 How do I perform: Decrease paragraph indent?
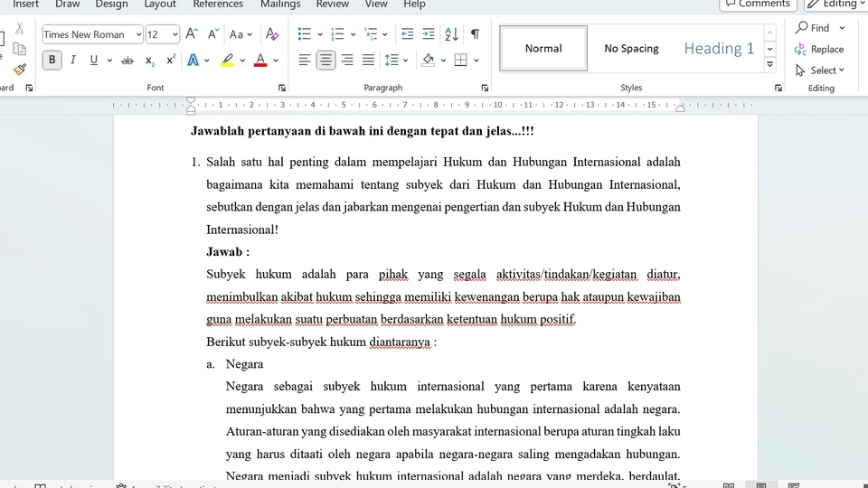407,34
